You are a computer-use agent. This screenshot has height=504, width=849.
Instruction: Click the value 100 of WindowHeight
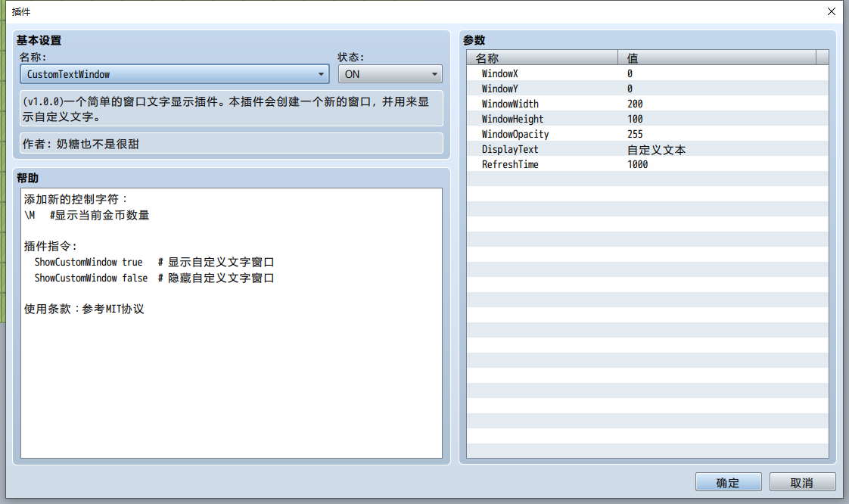tap(635, 119)
